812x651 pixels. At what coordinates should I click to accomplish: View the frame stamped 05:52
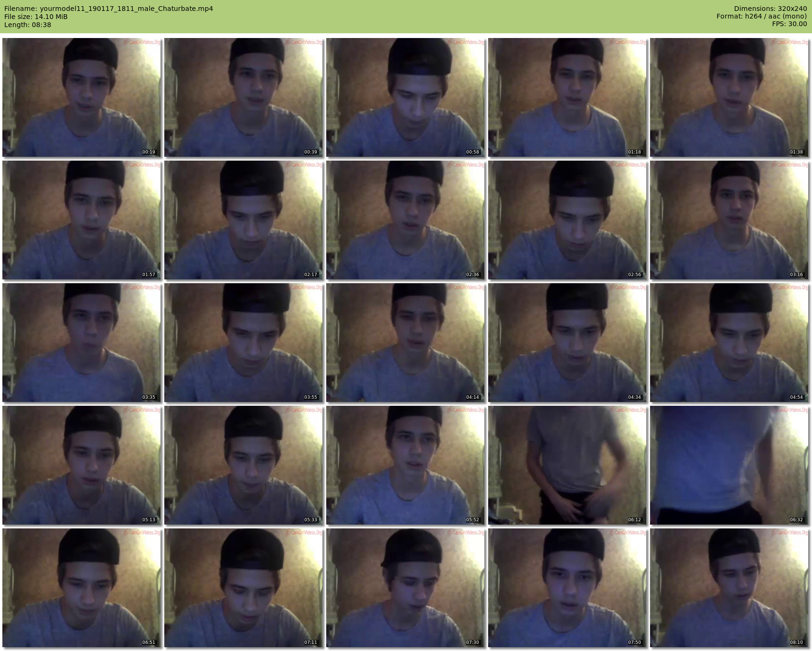tap(406, 465)
